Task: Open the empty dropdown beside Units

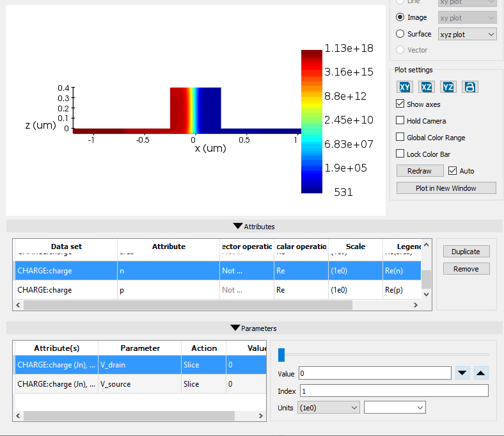Action: click(x=395, y=408)
